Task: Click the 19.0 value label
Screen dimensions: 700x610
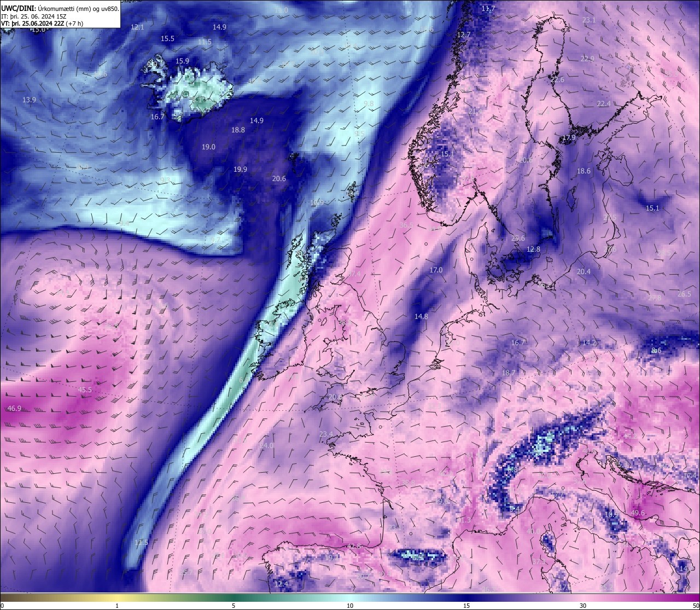Action: tap(208, 147)
